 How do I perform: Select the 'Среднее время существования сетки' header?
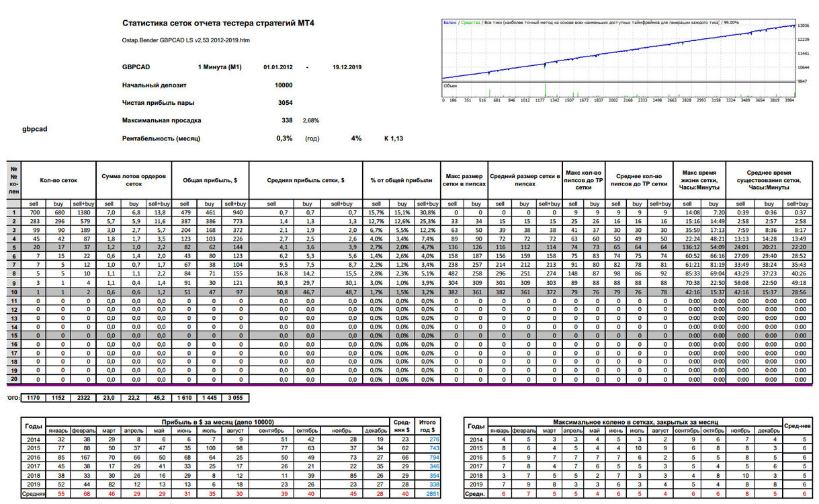tap(769, 180)
